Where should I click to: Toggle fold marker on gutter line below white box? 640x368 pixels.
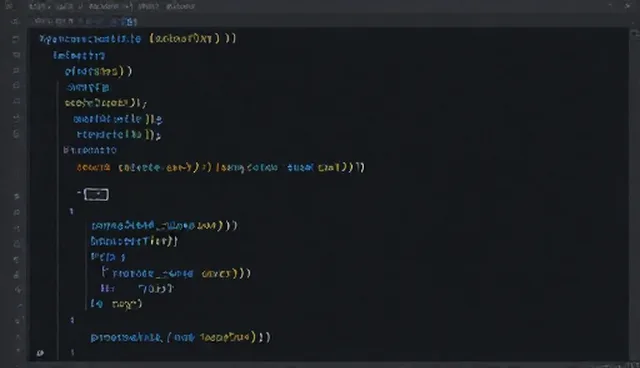71,211
